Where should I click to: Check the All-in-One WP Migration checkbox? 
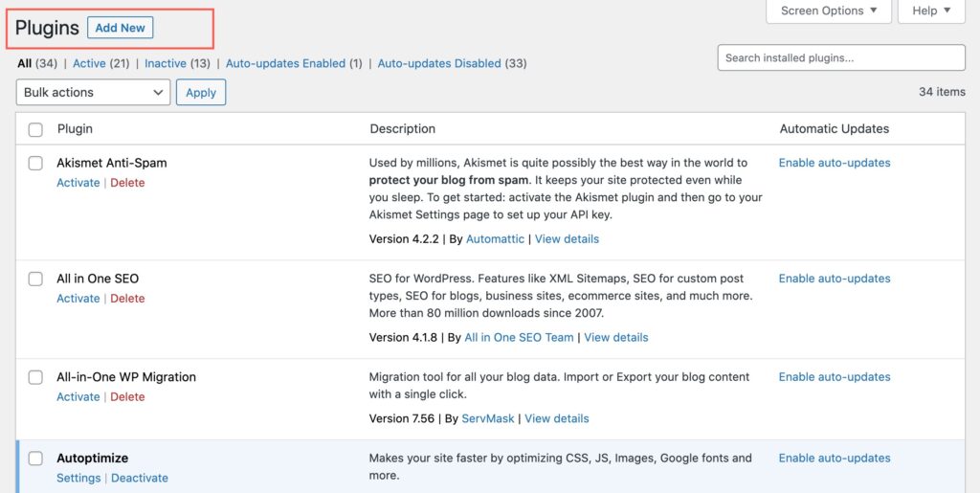point(35,377)
